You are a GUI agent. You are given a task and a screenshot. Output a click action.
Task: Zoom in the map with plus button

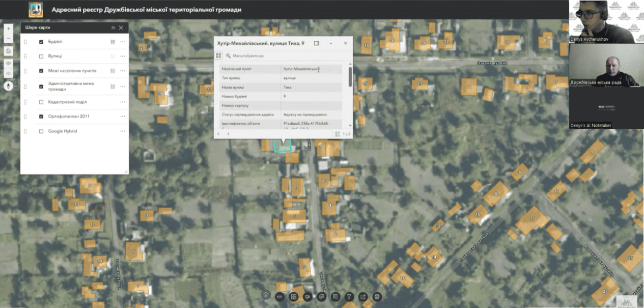8,29
